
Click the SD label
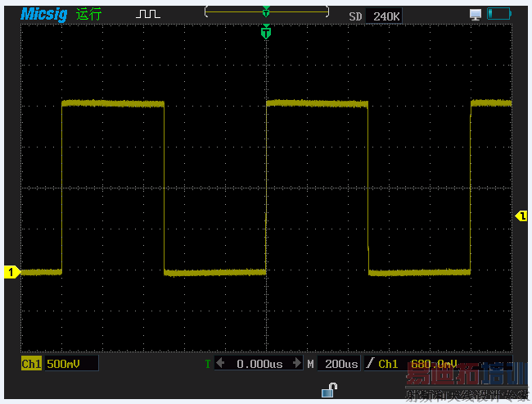355,16
